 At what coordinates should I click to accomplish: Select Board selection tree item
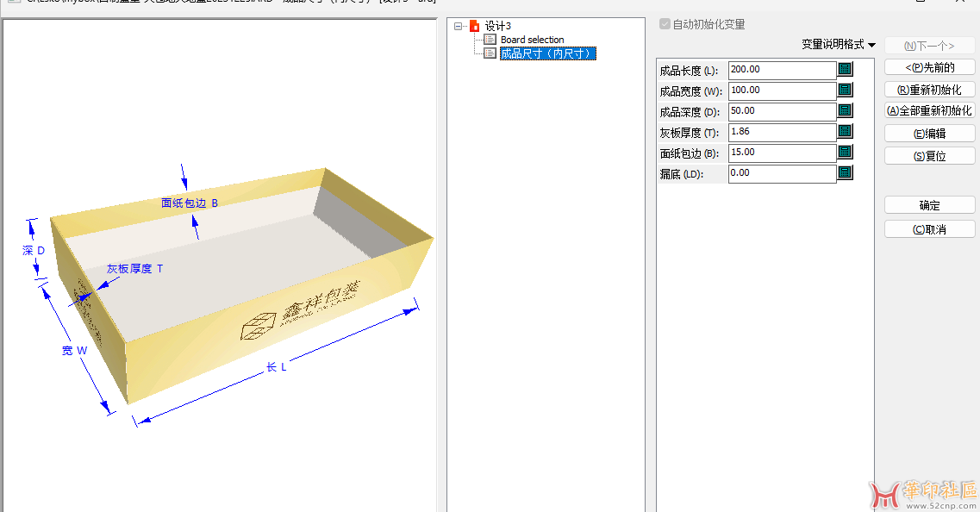pos(533,40)
